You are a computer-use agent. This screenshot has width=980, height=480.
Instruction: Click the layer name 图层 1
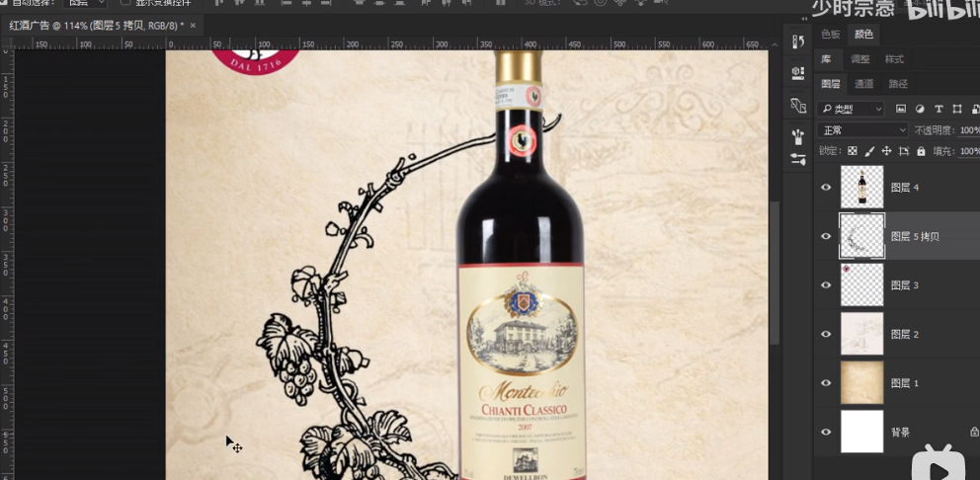(x=904, y=383)
